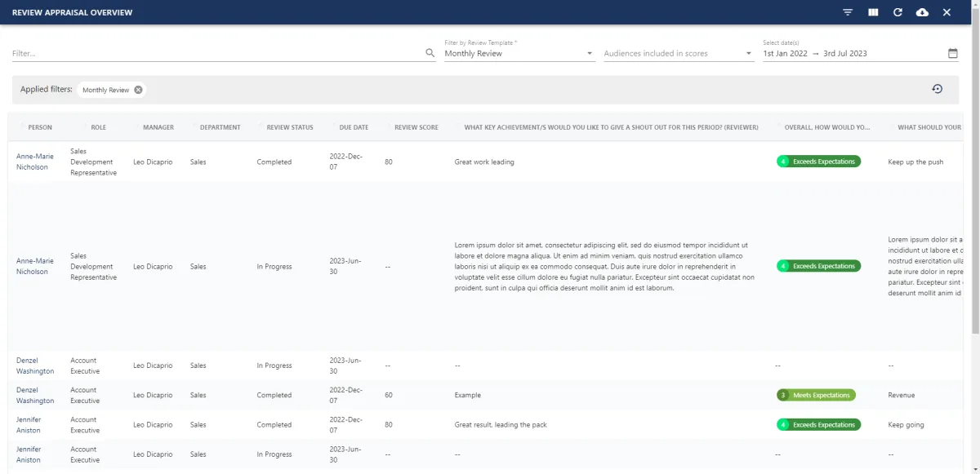Open Jennifer Aniston's In Progress row link
The image size is (980, 474).
coord(29,454)
